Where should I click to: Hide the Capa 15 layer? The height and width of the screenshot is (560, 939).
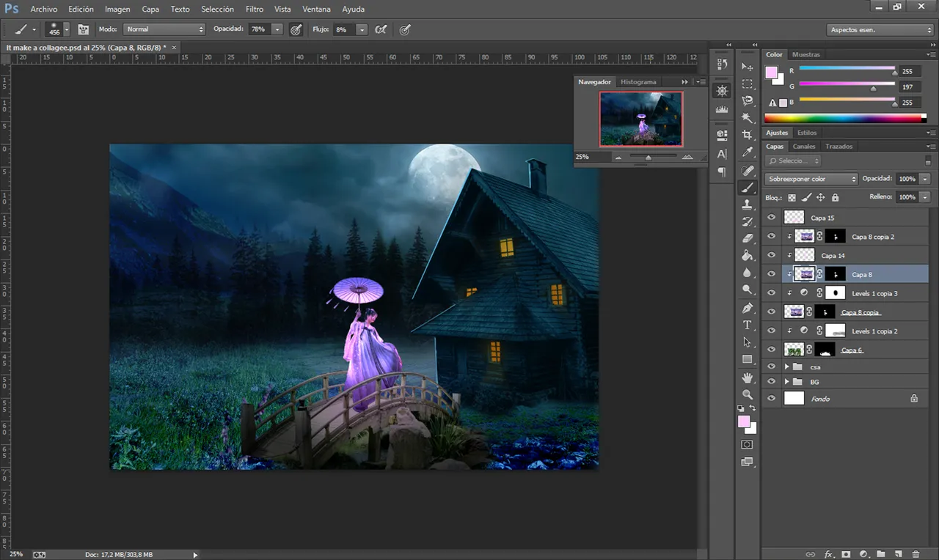point(771,218)
